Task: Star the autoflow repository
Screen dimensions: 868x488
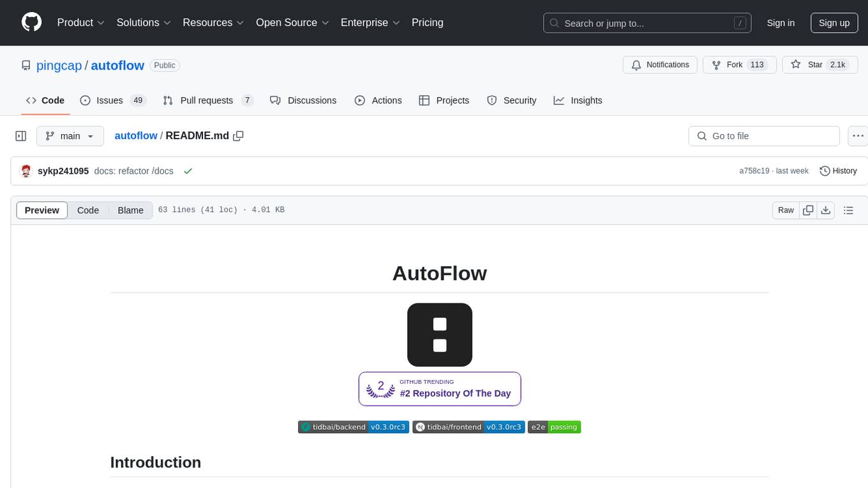Action: (819, 65)
